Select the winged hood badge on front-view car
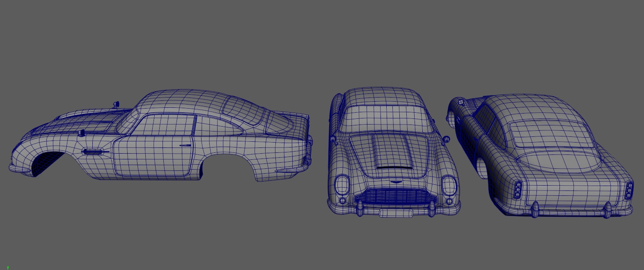 point(396,182)
